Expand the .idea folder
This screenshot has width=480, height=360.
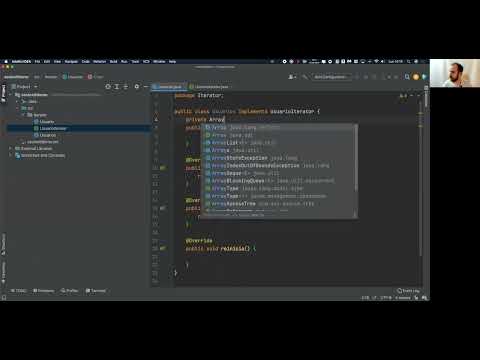(x=17, y=102)
